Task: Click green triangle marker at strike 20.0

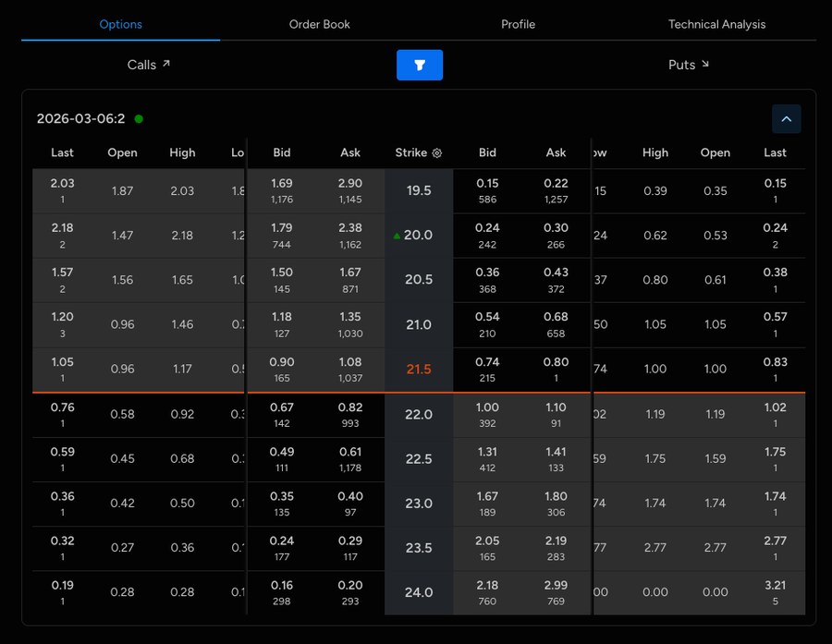Action: pyautogui.click(x=398, y=236)
